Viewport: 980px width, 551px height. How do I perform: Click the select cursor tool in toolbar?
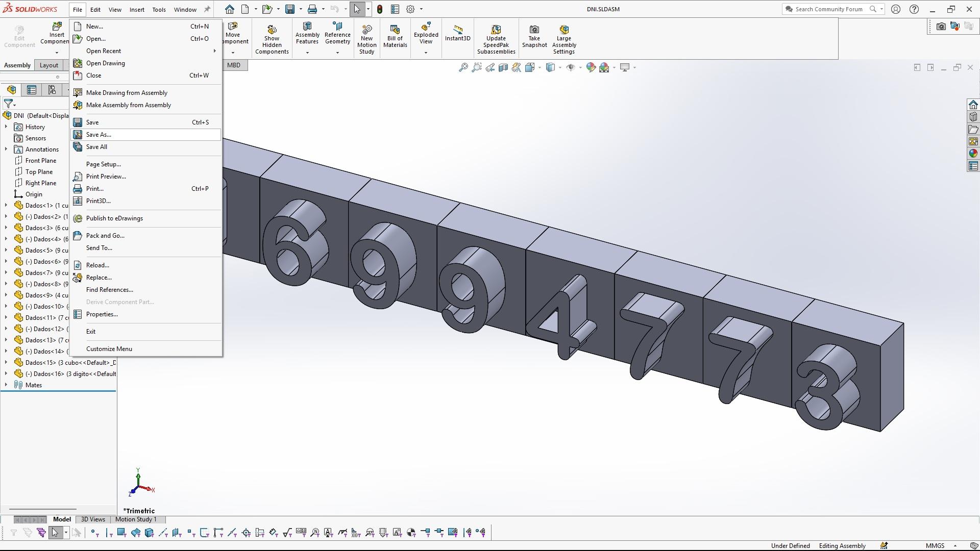pos(357,9)
